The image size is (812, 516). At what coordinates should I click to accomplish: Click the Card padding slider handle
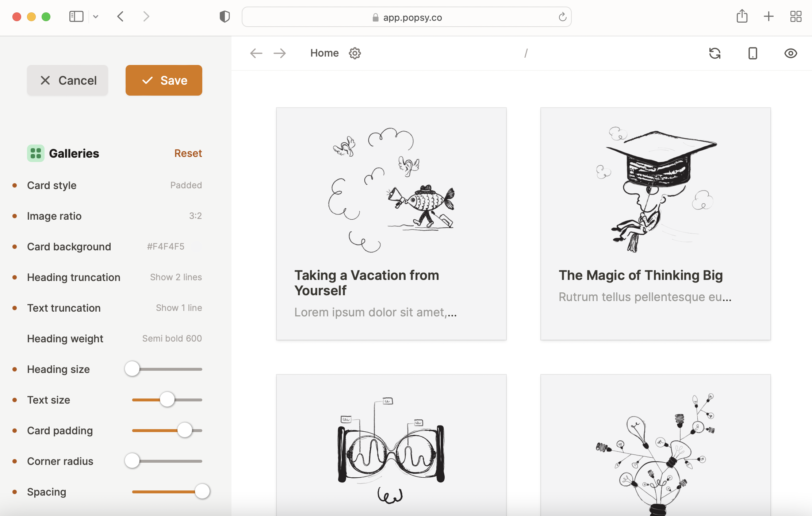[x=185, y=431]
